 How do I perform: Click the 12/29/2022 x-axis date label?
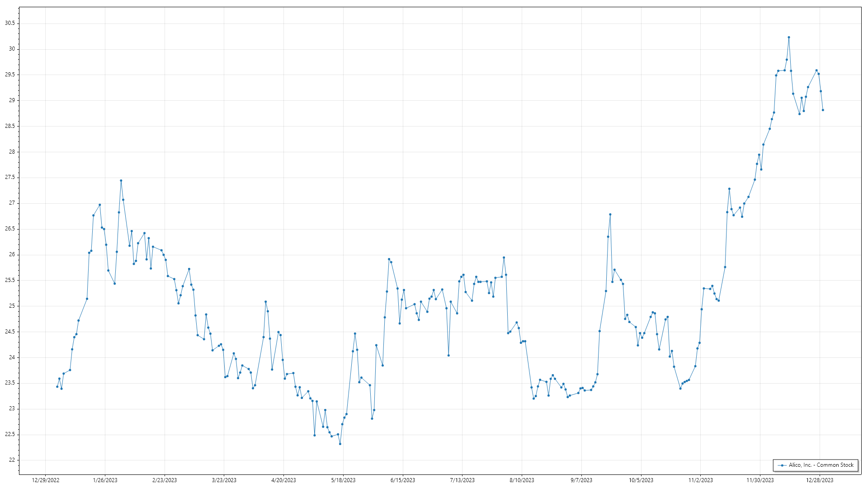coord(46,480)
